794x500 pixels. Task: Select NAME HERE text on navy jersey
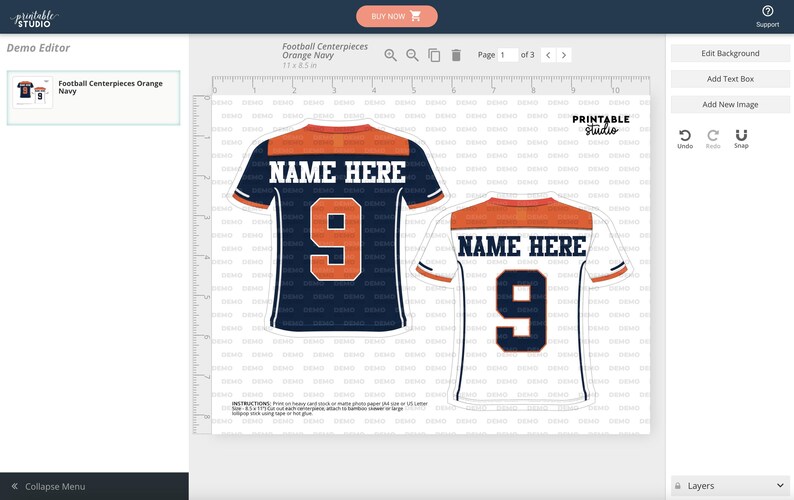coord(337,172)
